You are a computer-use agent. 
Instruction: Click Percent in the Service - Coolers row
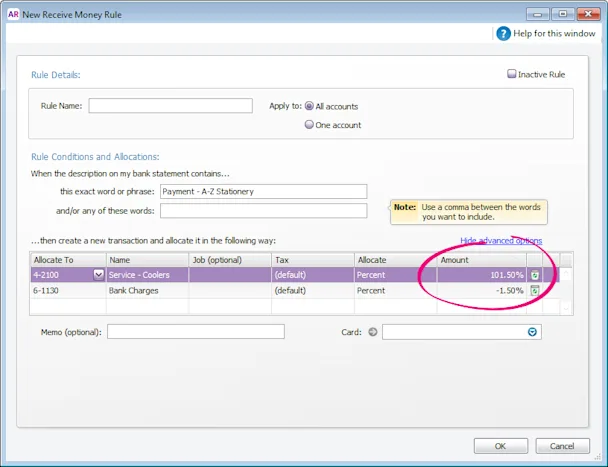point(396,275)
